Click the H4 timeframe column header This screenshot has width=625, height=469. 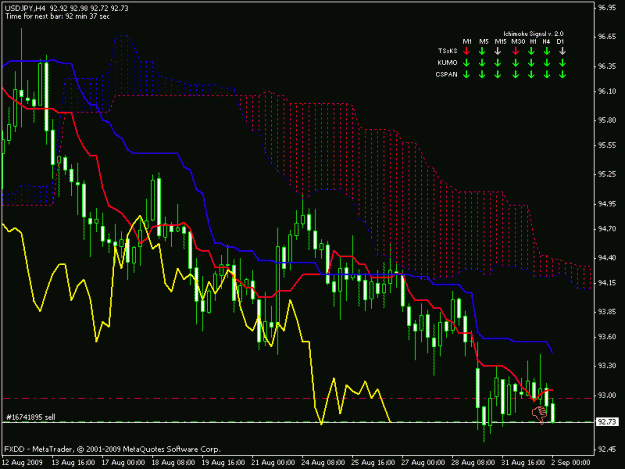coord(546,41)
